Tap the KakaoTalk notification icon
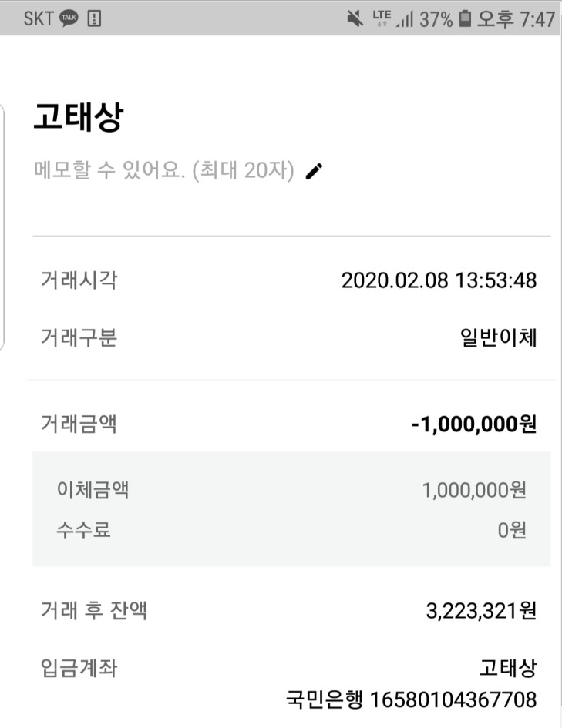562x728 pixels. pyautogui.click(x=69, y=18)
